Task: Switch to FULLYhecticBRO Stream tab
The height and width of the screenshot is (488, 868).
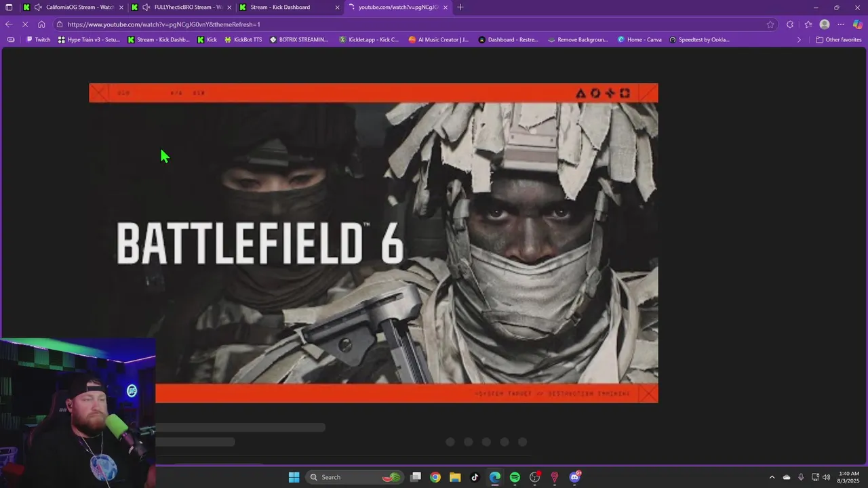Action: point(181,7)
